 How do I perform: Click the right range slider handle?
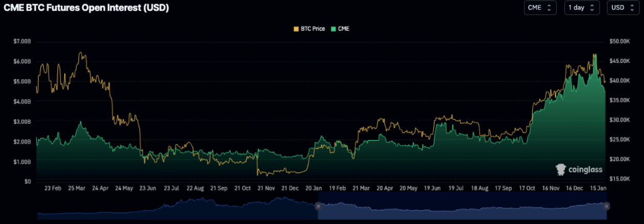606,206
